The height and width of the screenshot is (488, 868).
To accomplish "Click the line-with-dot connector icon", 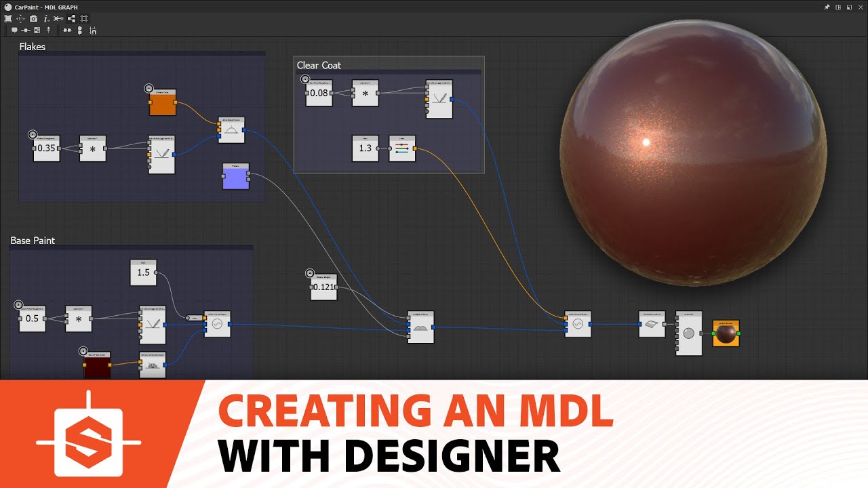I will click(26, 30).
